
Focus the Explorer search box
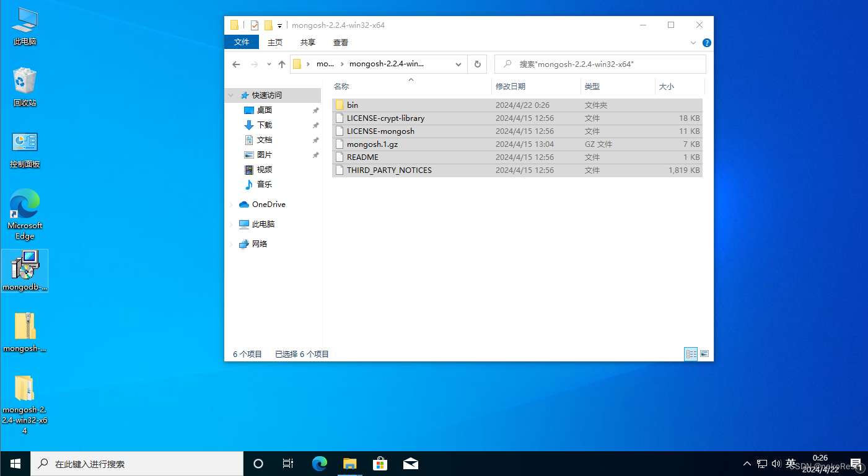(600, 64)
